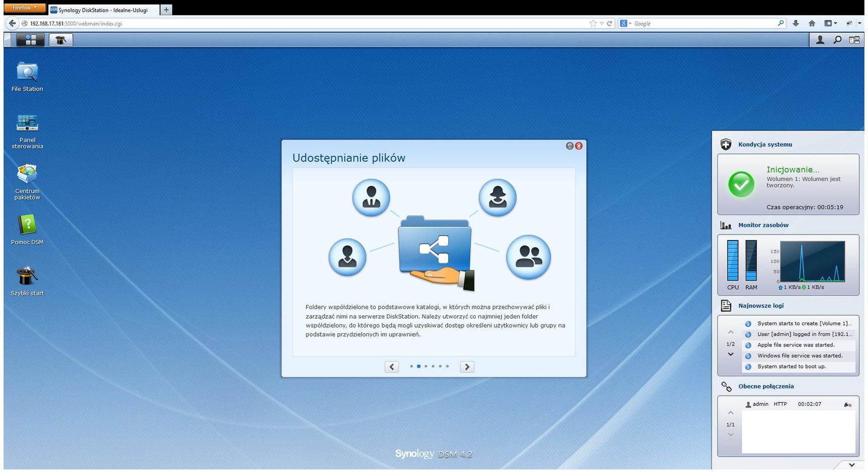Select the fourth slide indicator dot

(433, 367)
